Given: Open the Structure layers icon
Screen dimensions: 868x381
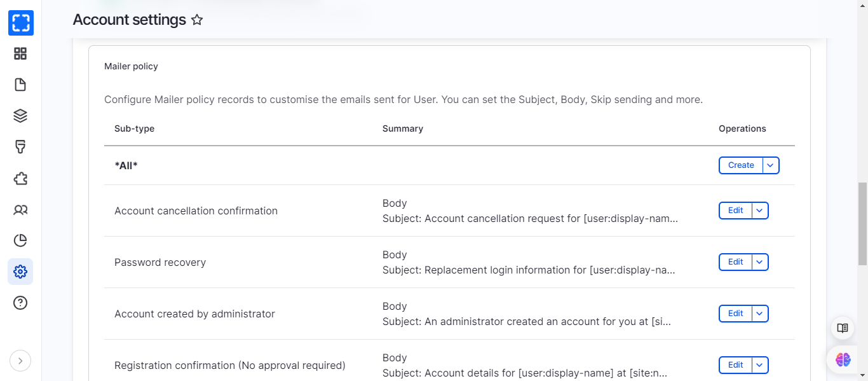Looking at the screenshot, I should 20,116.
